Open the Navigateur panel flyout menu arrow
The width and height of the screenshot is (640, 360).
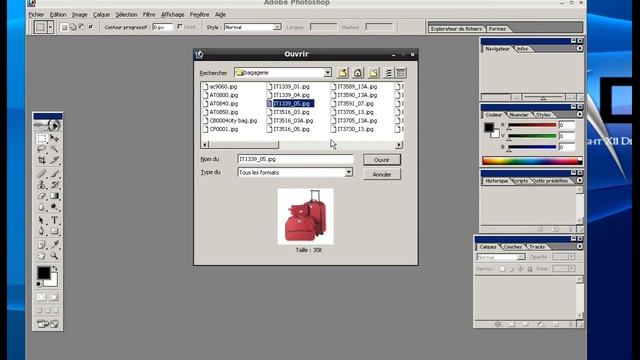580,49
